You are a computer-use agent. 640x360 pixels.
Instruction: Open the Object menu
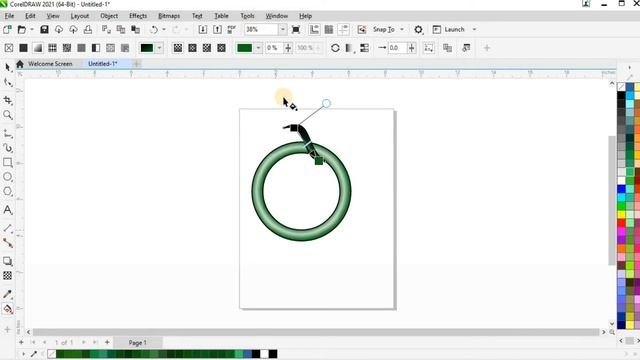pos(109,16)
